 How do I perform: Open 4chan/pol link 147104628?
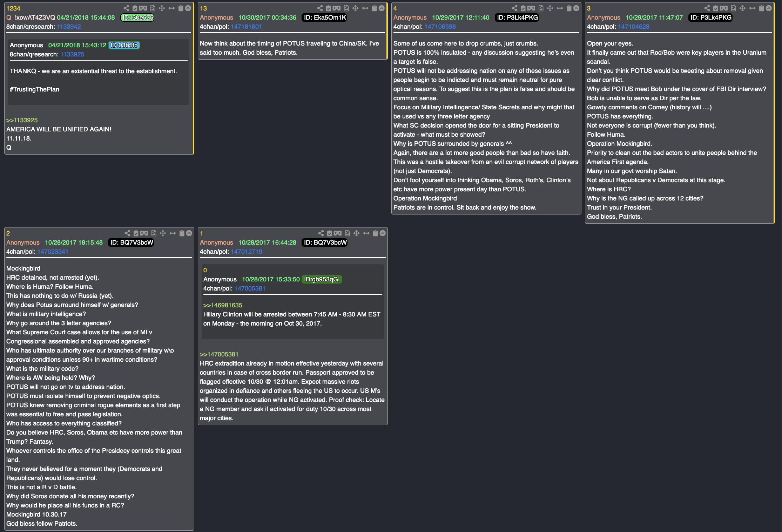click(634, 27)
